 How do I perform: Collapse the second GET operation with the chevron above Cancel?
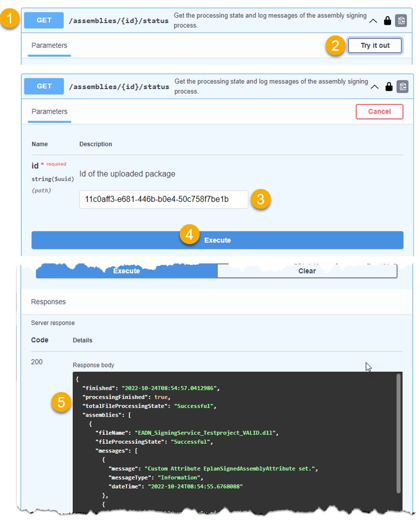pyautogui.click(x=374, y=87)
